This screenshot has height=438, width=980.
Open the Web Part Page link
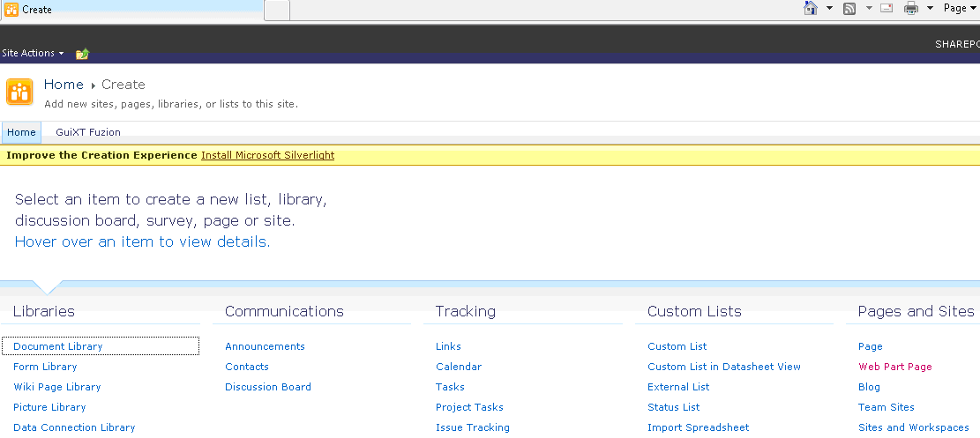pos(895,367)
